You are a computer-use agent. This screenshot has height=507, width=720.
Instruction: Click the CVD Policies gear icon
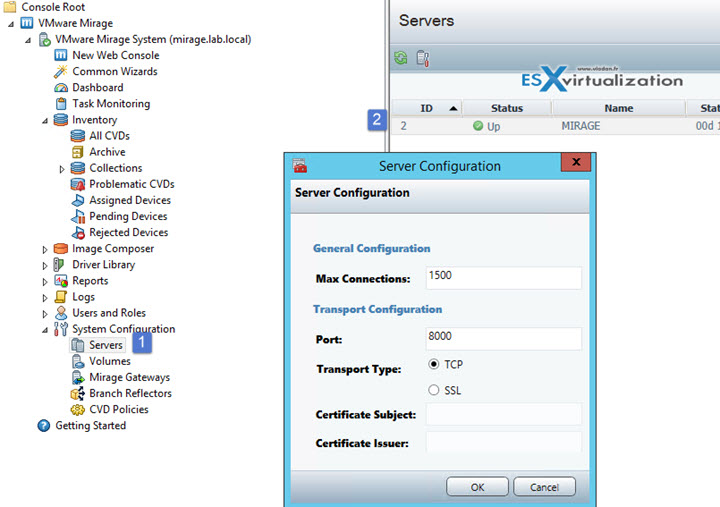78,410
